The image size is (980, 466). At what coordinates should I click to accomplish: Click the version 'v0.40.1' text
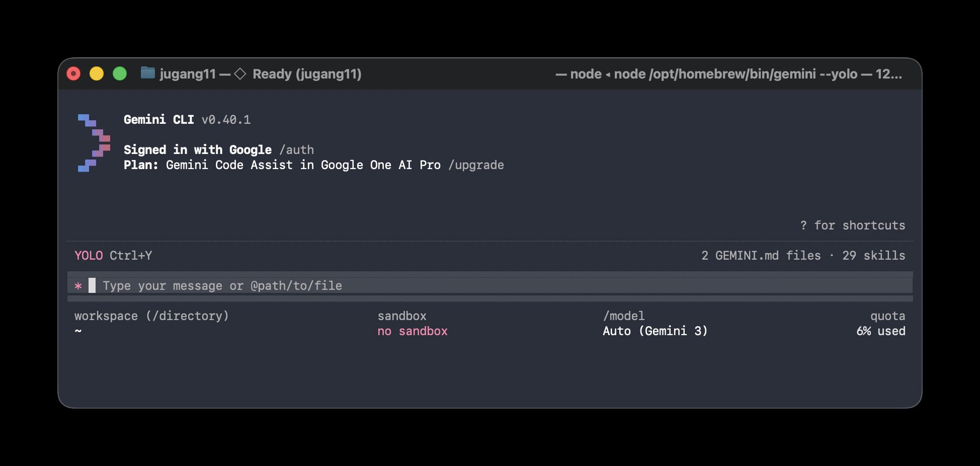pos(226,120)
